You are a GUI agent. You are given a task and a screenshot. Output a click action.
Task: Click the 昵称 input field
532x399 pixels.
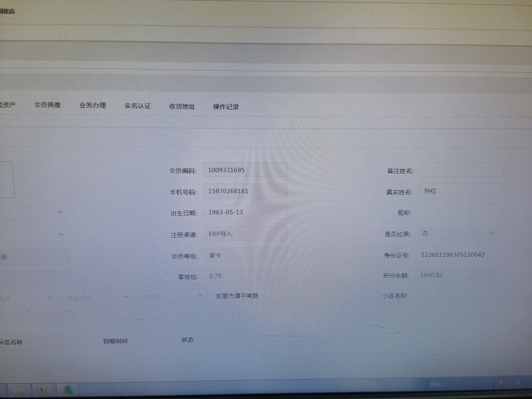tap(458, 213)
